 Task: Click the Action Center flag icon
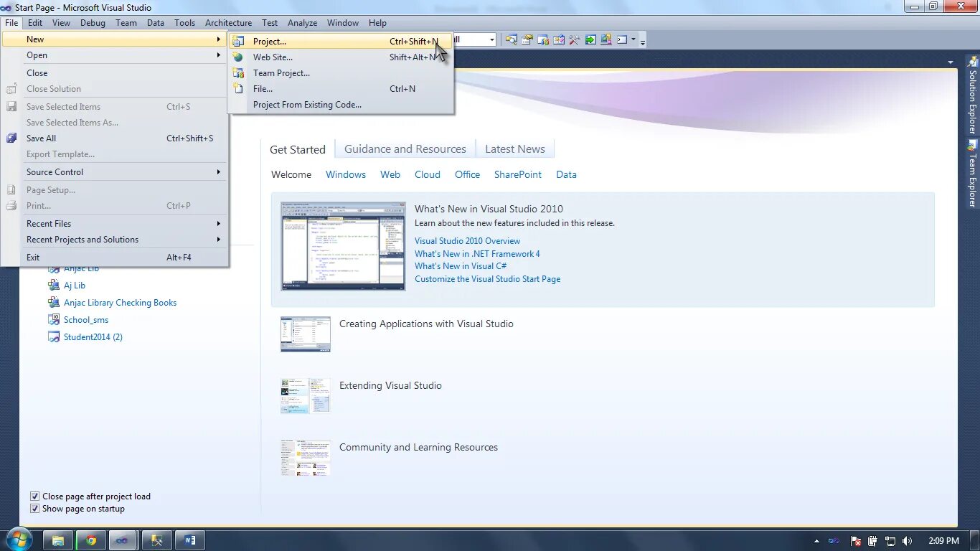(x=855, y=541)
